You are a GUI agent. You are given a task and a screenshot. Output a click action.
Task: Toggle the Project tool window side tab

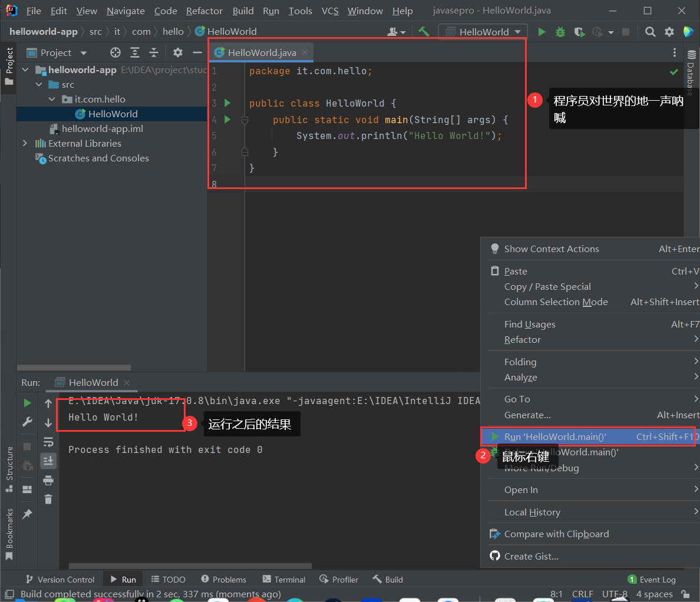pos(9,67)
